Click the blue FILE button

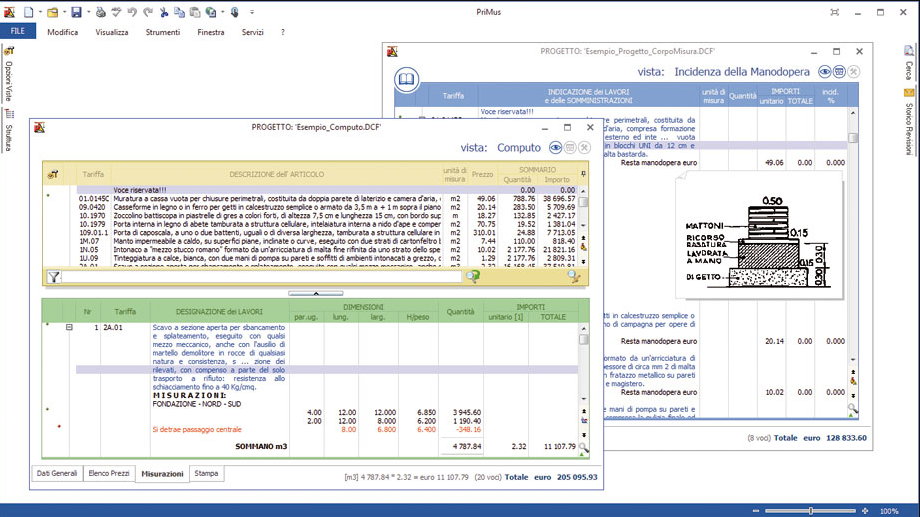18,32
